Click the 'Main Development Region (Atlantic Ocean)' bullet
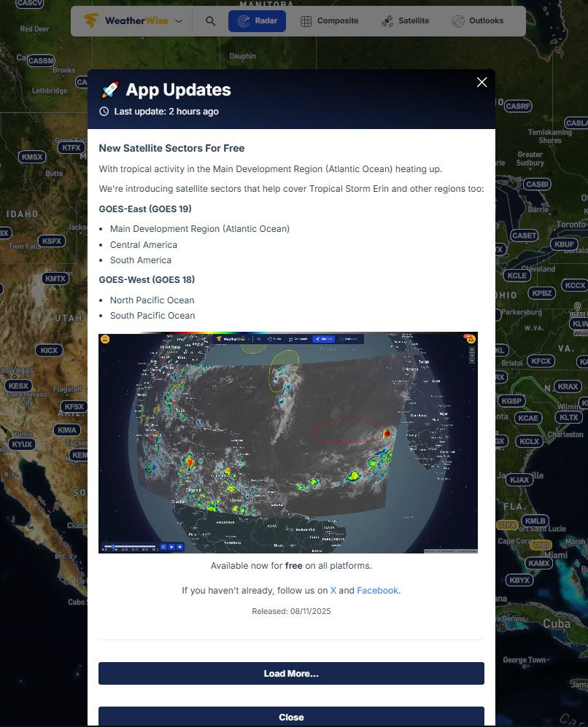Viewport: 588px width, 727px height. pyautogui.click(x=200, y=228)
